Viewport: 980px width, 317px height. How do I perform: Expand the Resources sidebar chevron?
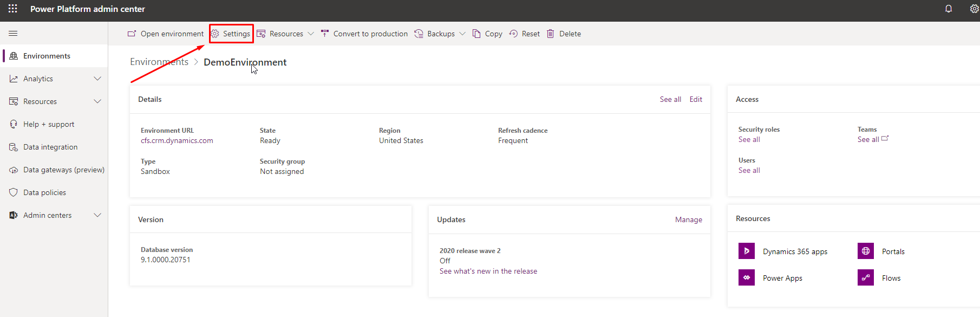point(97,101)
